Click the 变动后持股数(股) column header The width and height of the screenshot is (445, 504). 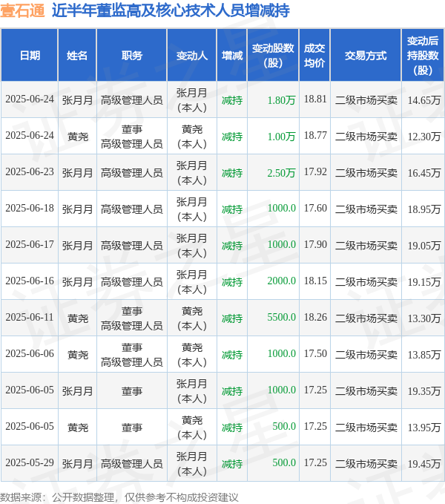[423, 55]
